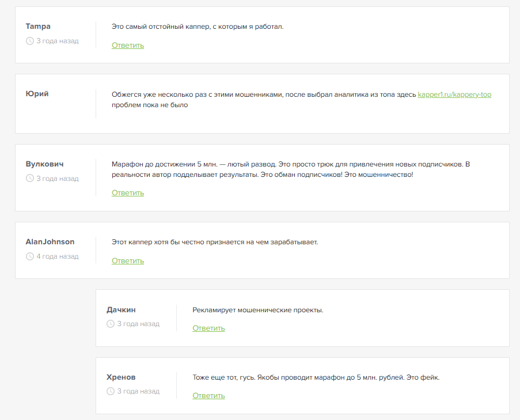The height and width of the screenshot is (420, 520).
Task: Click the clock icon under Дачкин's name
Action: pos(111,324)
